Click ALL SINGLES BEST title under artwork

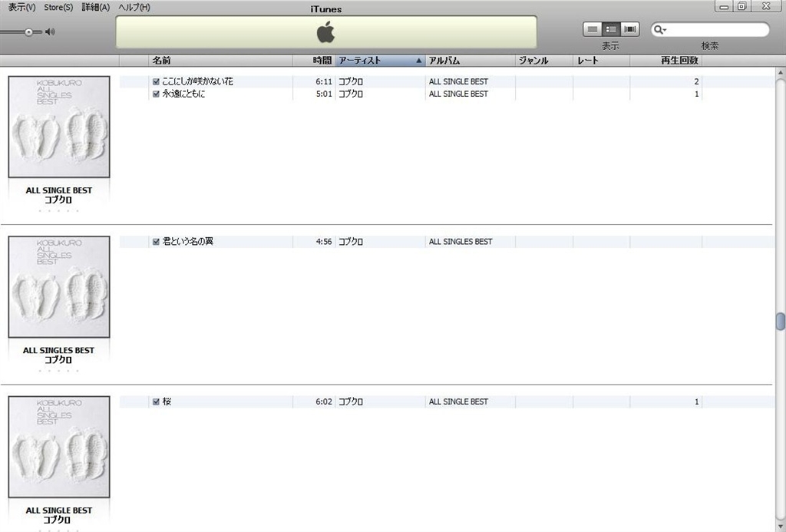tap(58, 351)
